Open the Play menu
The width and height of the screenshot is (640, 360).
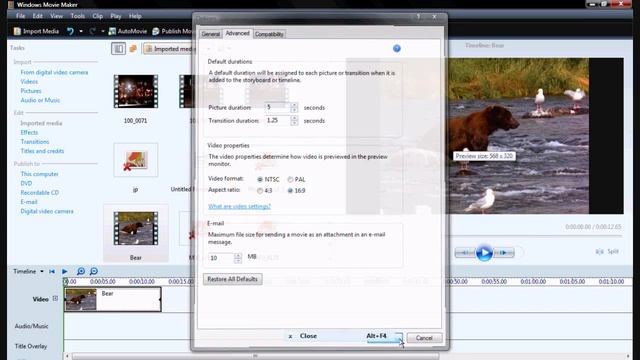pyautogui.click(x=116, y=16)
